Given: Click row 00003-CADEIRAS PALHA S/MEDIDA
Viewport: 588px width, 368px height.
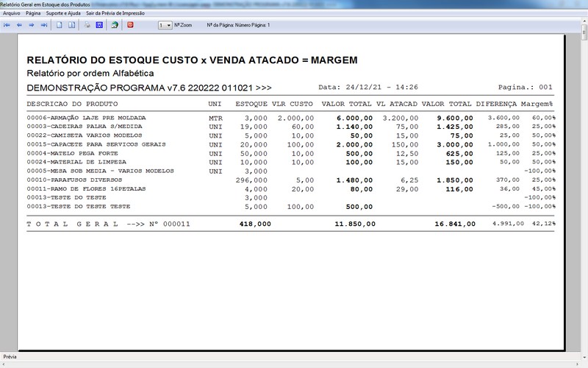Looking at the screenshot, I should [x=290, y=127].
